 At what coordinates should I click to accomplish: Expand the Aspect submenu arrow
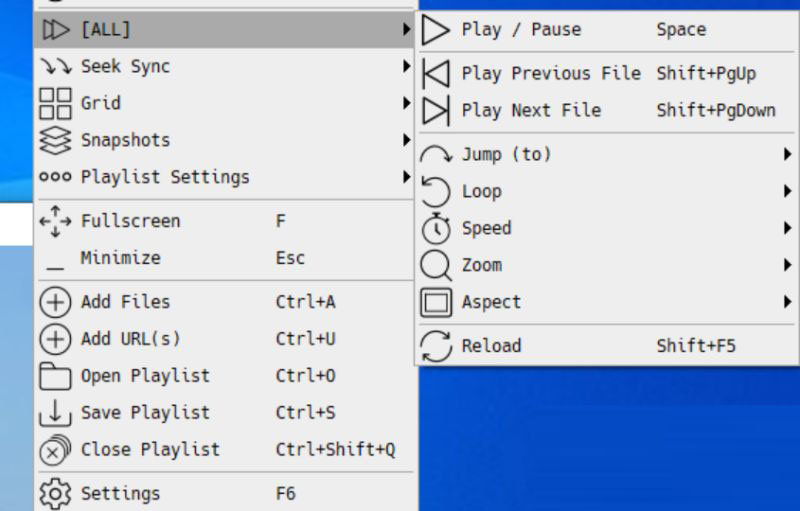[788, 302]
